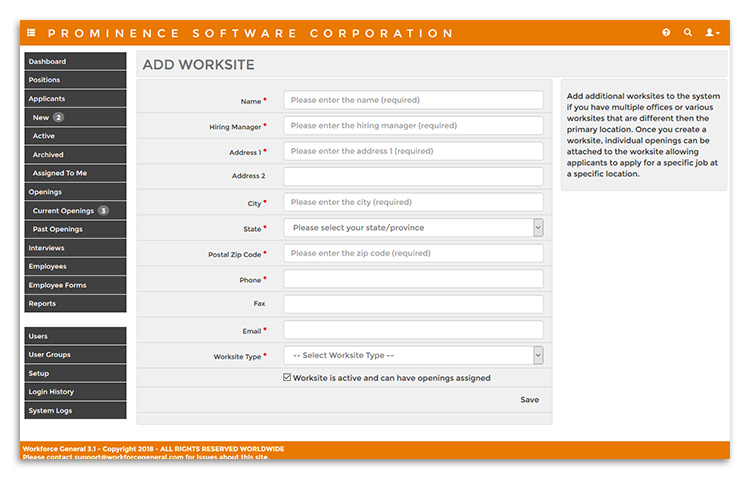Open the State dropdown
This screenshot has height=479, width=750.
point(413,228)
